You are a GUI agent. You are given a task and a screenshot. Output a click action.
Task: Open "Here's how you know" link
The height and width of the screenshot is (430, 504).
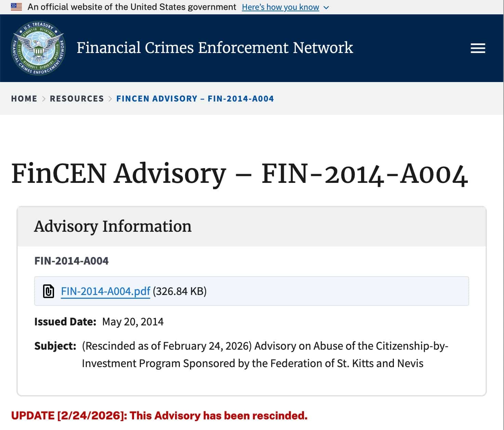click(x=280, y=7)
